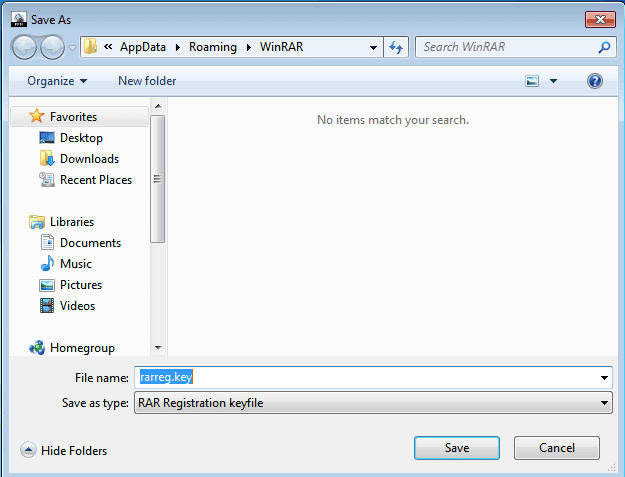Click the Downloads folder icon

pyautogui.click(x=47, y=159)
